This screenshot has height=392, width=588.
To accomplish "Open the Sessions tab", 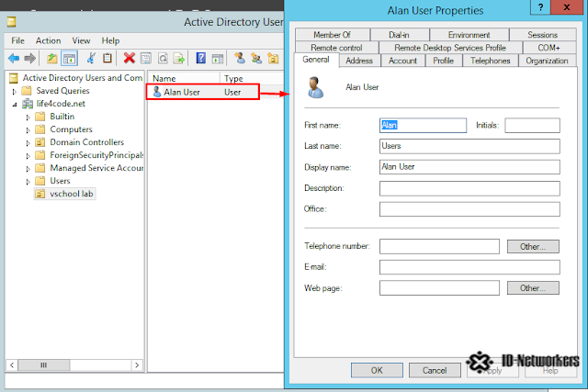I will point(542,35).
